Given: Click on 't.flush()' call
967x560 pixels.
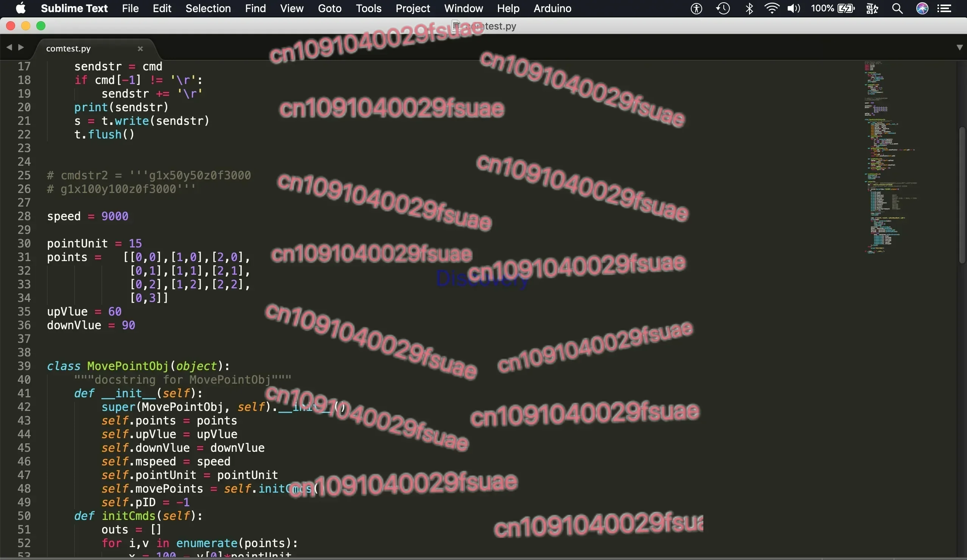Looking at the screenshot, I should coord(104,134).
